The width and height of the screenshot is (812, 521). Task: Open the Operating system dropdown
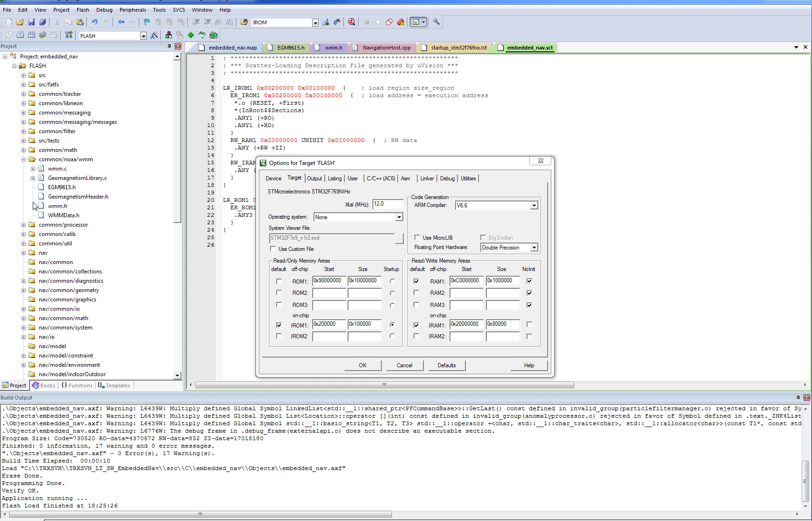(399, 217)
